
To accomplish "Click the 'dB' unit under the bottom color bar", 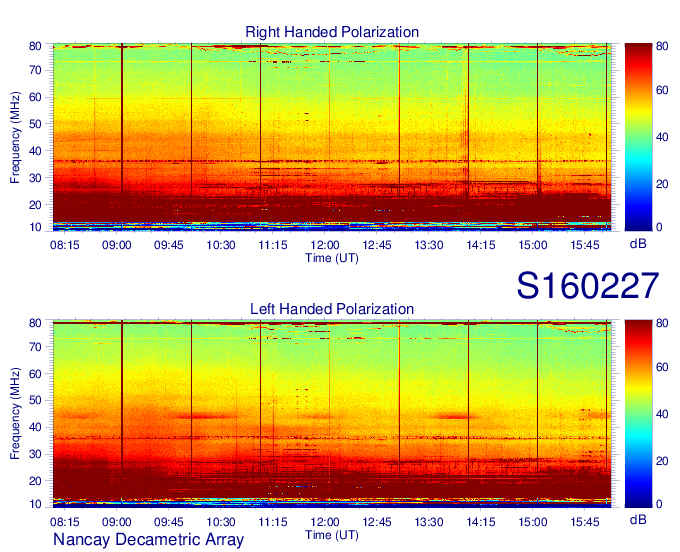I will click(x=638, y=519).
